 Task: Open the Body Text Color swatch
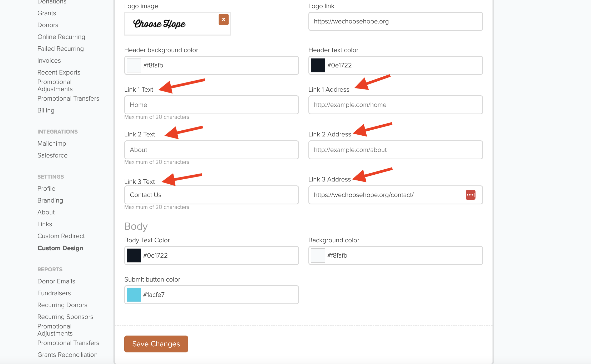click(x=134, y=255)
